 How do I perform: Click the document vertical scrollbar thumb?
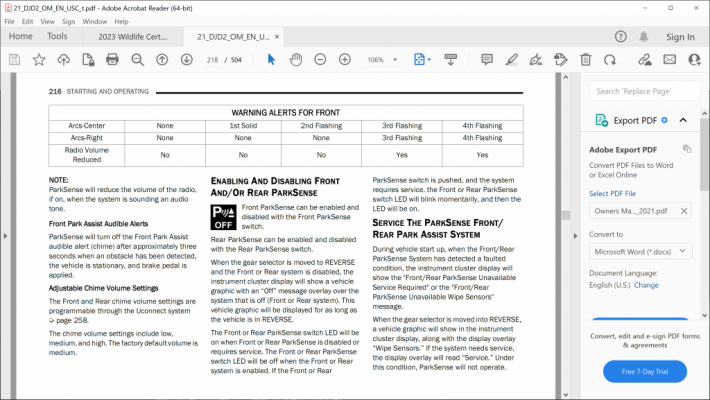click(566, 215)
